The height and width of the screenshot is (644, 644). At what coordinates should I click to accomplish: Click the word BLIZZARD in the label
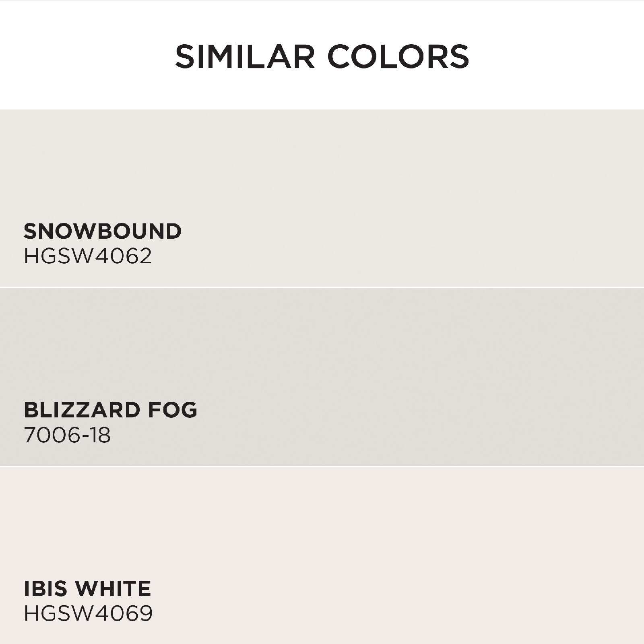point(82,410)
